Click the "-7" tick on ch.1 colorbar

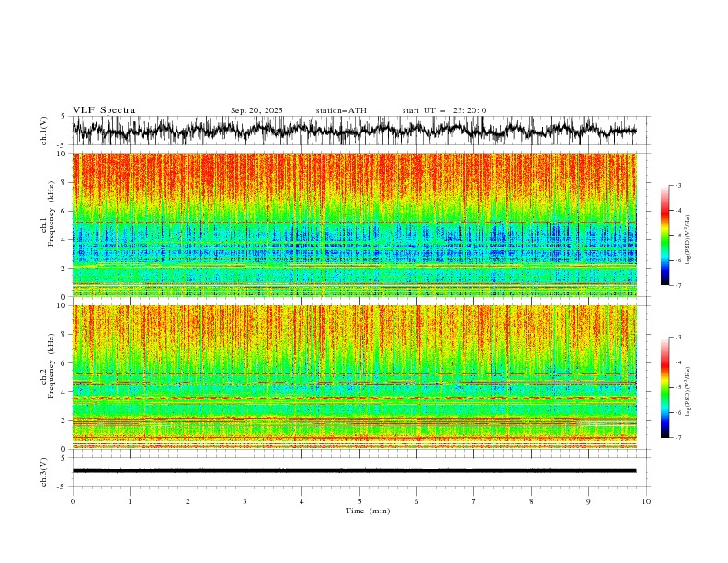coord(677,285)
